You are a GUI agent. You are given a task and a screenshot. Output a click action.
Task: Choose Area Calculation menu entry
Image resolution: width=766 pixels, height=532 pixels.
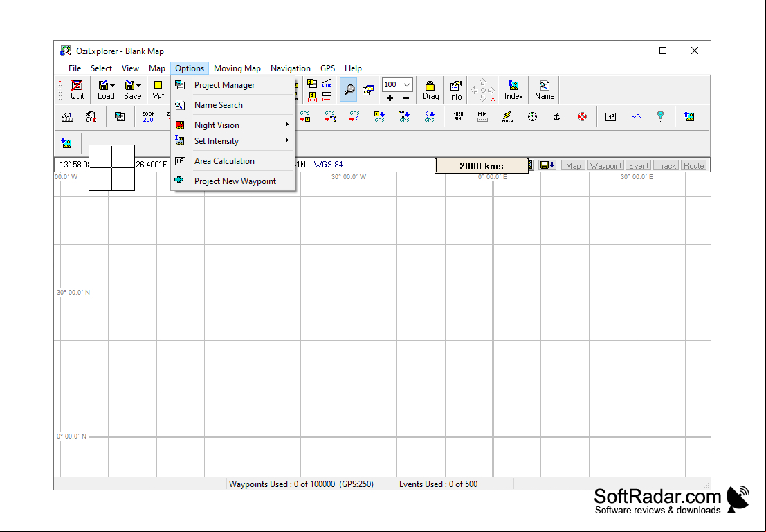pos(233,161)
